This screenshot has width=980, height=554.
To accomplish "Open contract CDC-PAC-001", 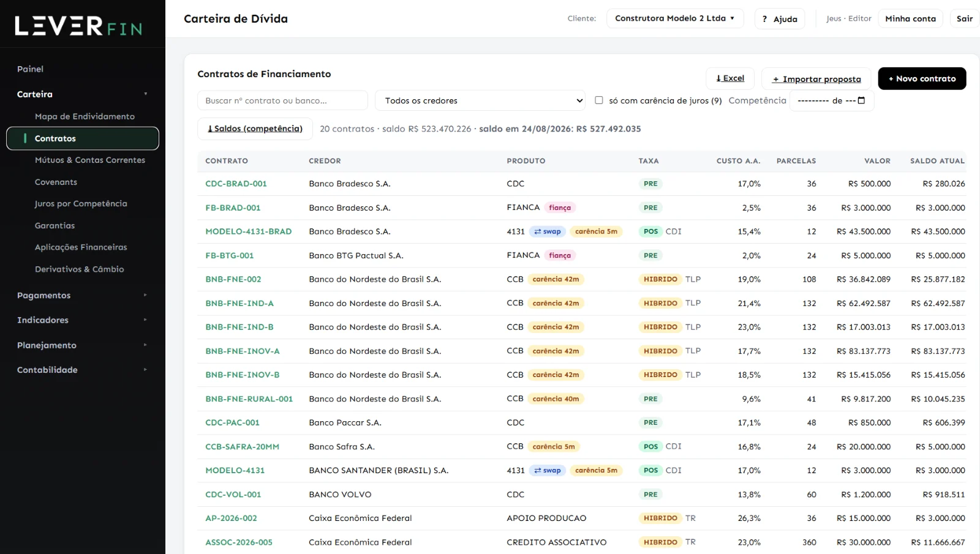I will pyautogui.click(x=232, y=422).
